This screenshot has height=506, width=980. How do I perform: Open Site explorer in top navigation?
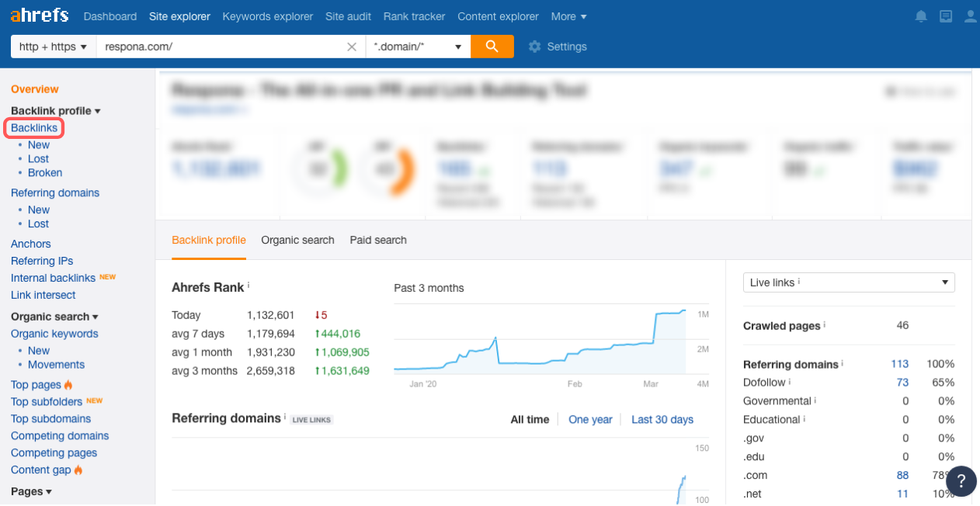click(x=179, y=16)
